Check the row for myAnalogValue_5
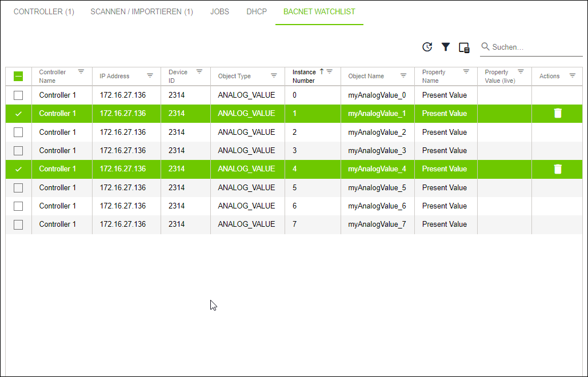 click(18, 188)
